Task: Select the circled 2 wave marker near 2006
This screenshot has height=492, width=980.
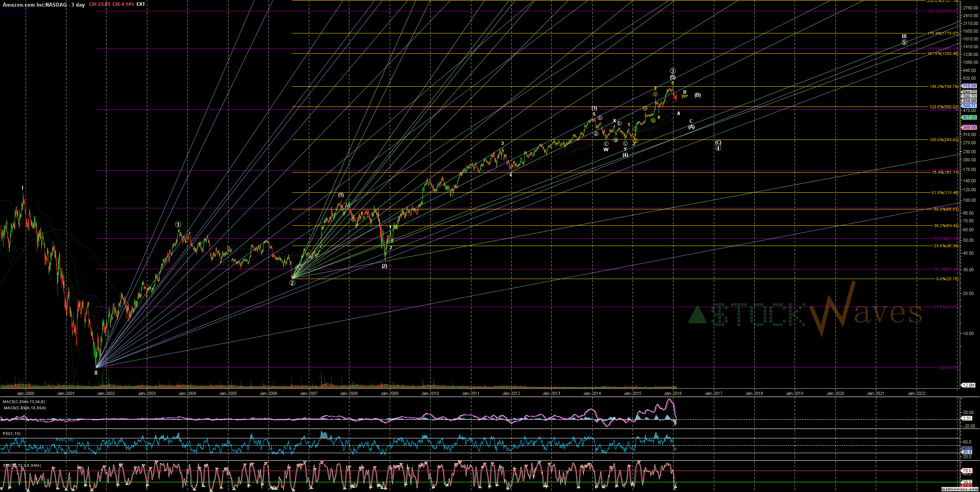Action: pyautogui.click(x=292, y=283)
